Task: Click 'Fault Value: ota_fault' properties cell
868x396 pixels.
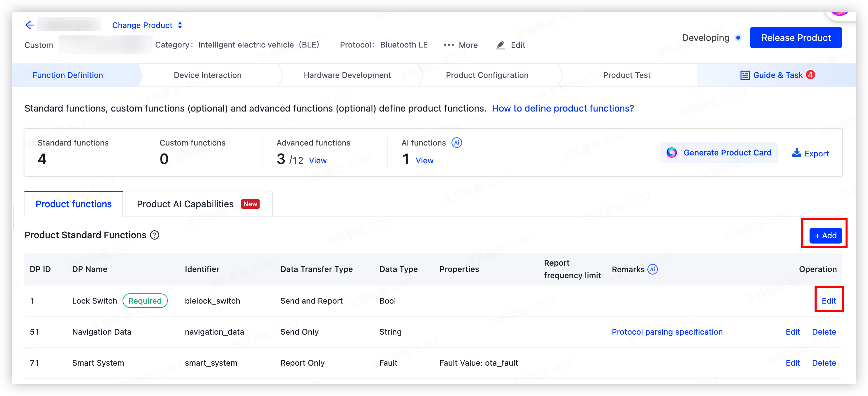Action: [x=479, y=363]
